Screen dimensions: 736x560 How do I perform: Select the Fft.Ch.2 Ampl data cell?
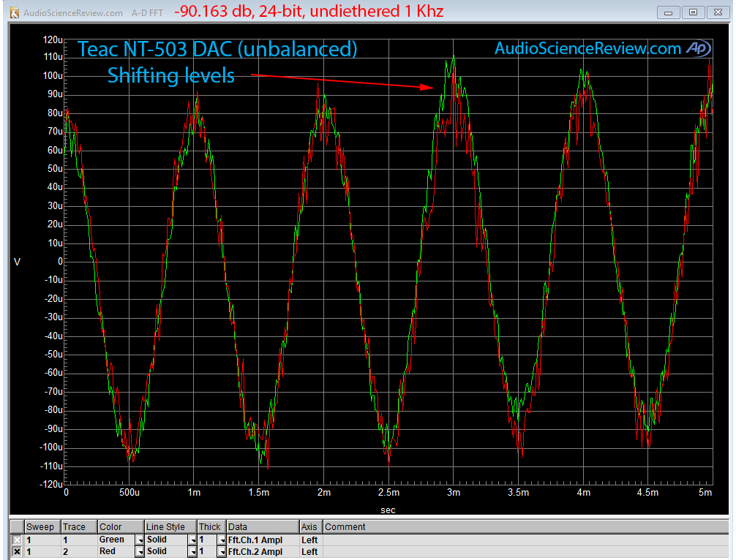[x=263, y=551]
